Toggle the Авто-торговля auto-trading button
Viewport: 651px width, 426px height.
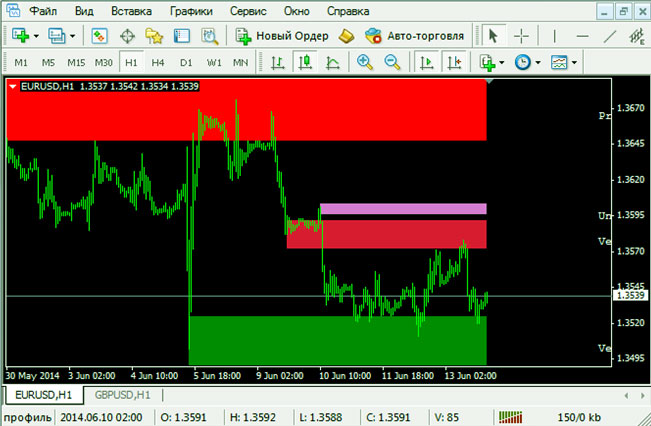(416, 36)
